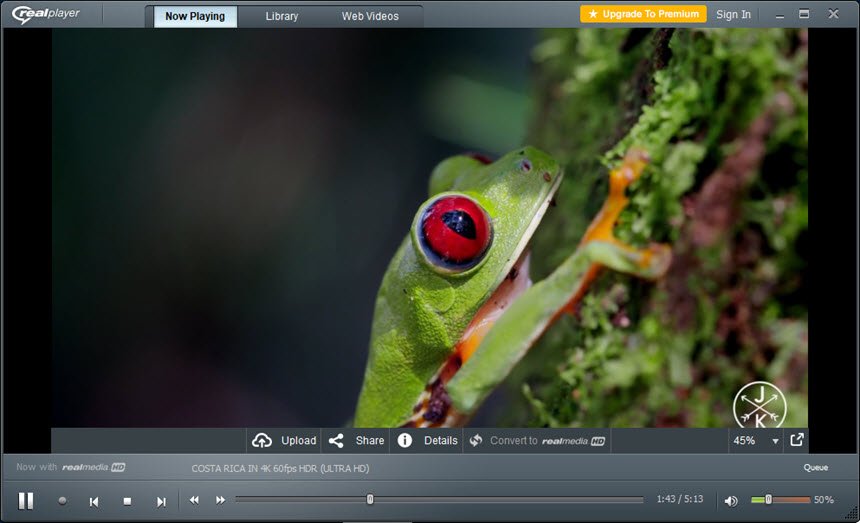Minimize the RealPlayer window

[779, 15]
